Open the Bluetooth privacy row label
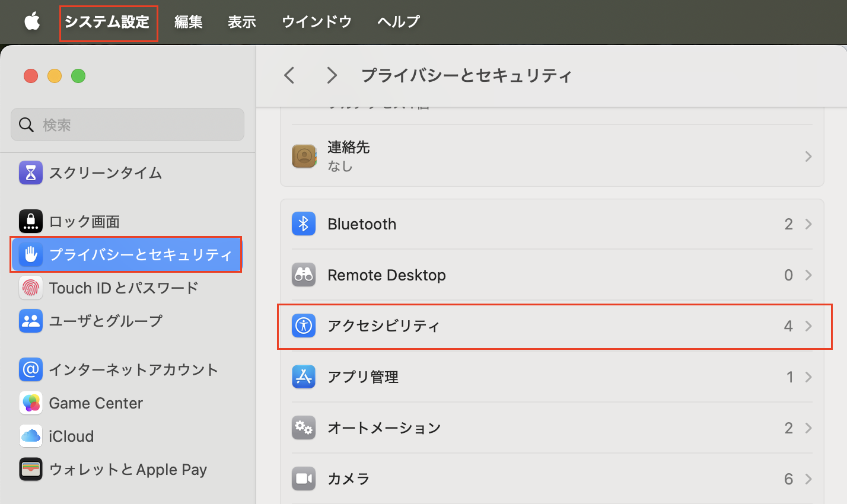 [362, 224]
